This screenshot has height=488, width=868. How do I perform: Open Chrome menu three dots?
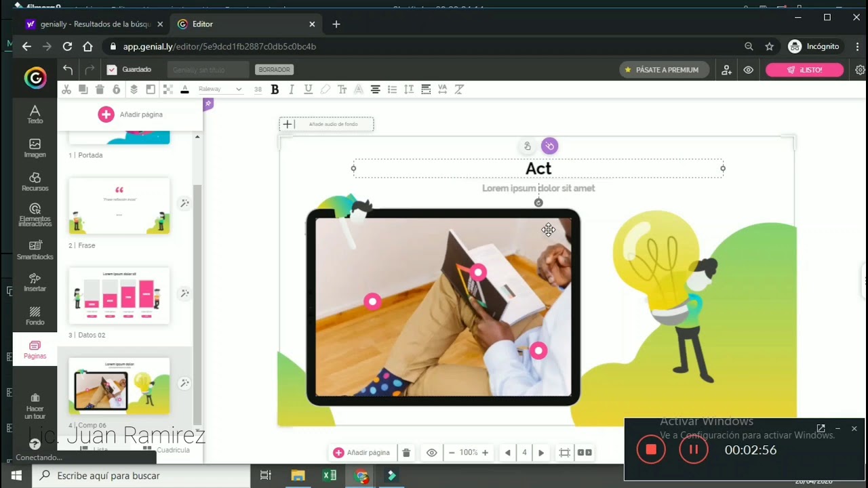coord(856,47)
